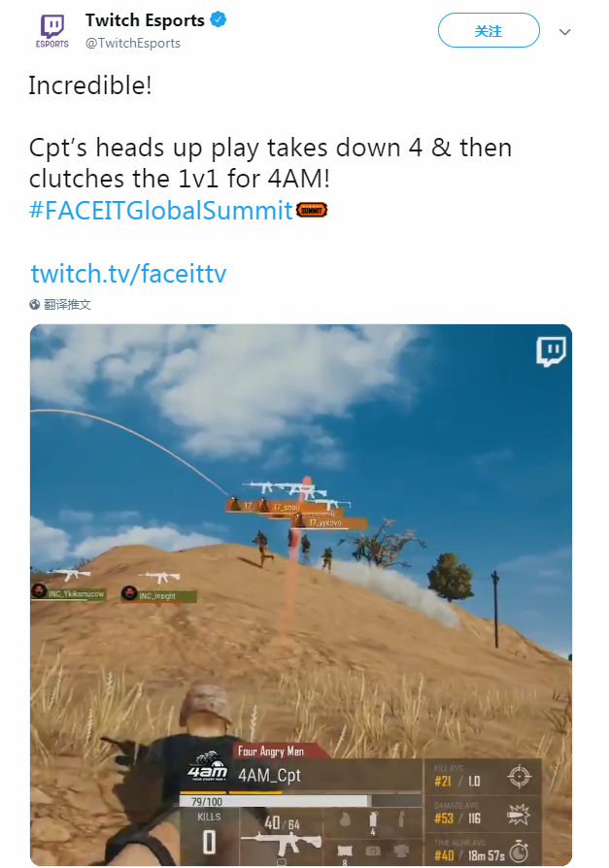Follow Twitch Esports with the 关注 button
609x868 pixels.
(489, 31)
